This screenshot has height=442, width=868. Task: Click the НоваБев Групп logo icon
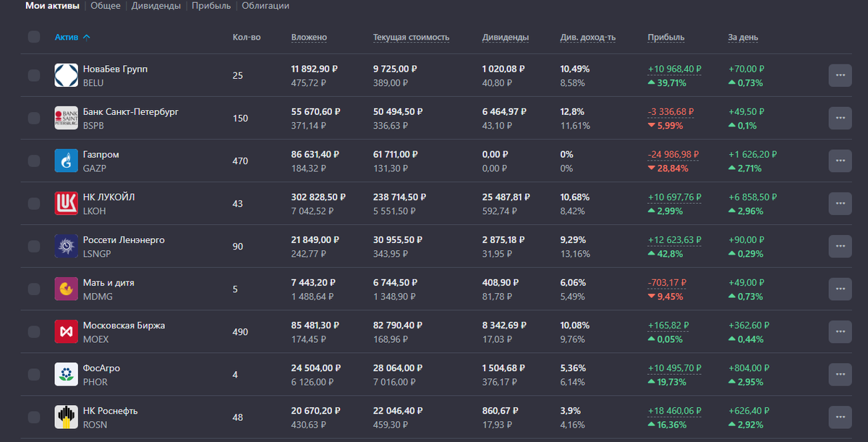click(67, 75)
